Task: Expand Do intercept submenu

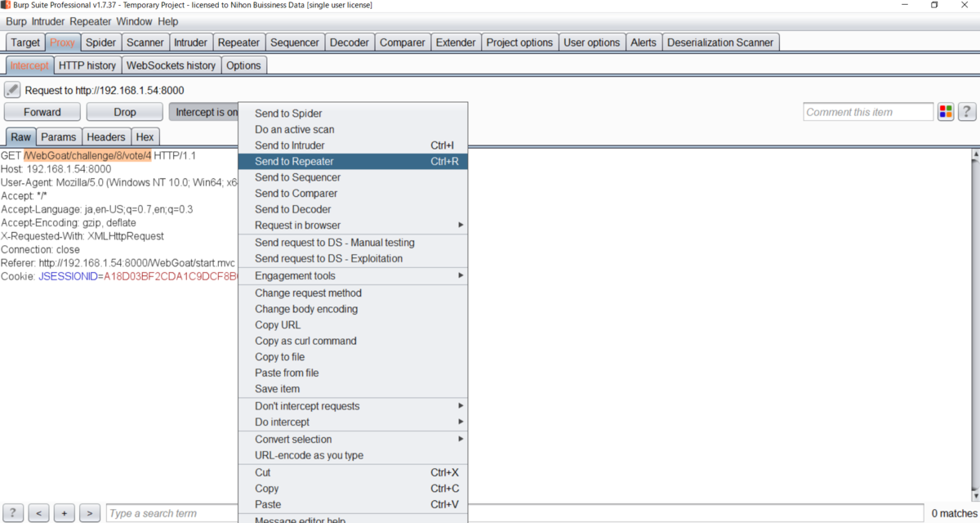Action: (353, 422)
